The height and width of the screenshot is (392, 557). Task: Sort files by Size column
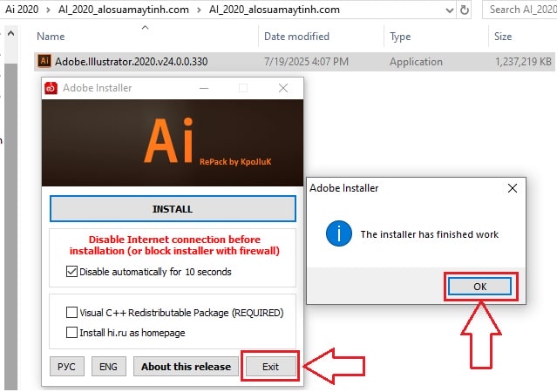503,37
